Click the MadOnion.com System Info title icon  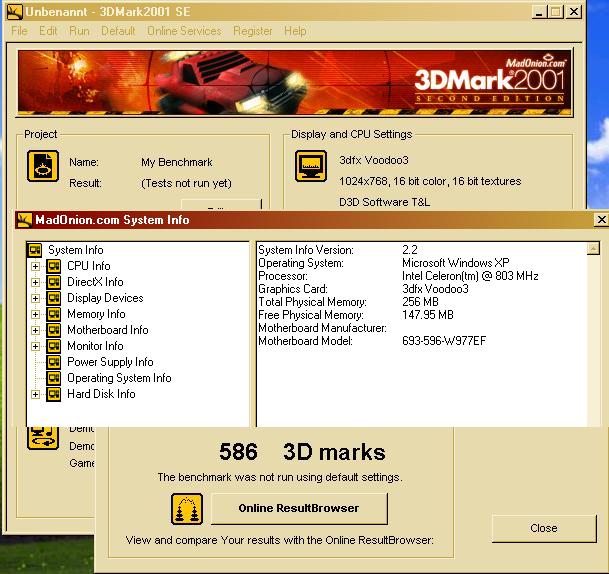(x=24, y=220)
